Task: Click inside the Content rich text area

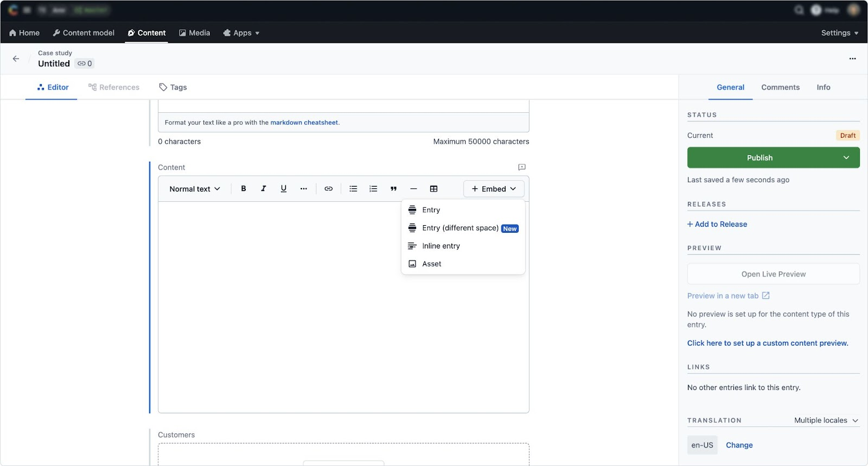Action: pyautogui.click(x=343, y=307)
